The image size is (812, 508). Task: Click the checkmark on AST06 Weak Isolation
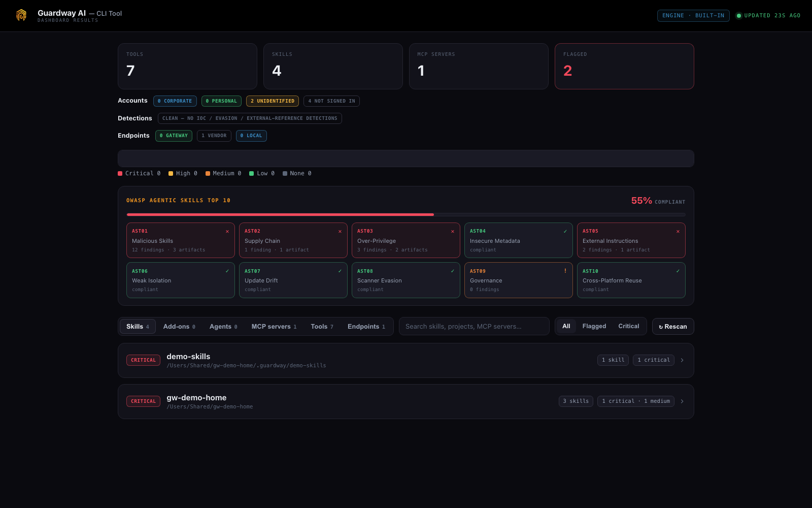click(x=227, y=271)
